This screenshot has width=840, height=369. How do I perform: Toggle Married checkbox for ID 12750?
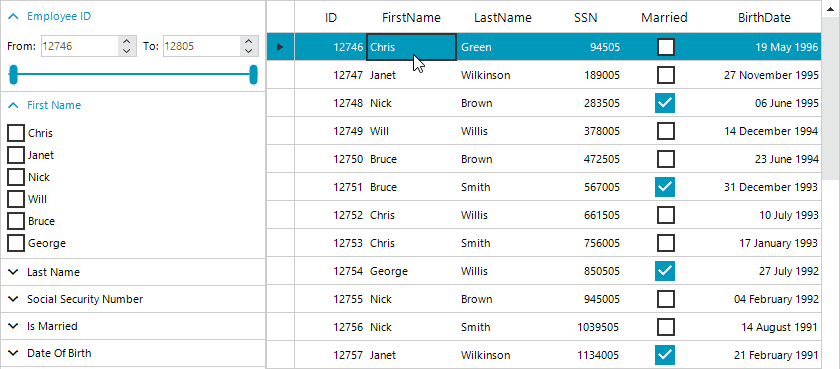pyautogui.click(x=665, y=159)
